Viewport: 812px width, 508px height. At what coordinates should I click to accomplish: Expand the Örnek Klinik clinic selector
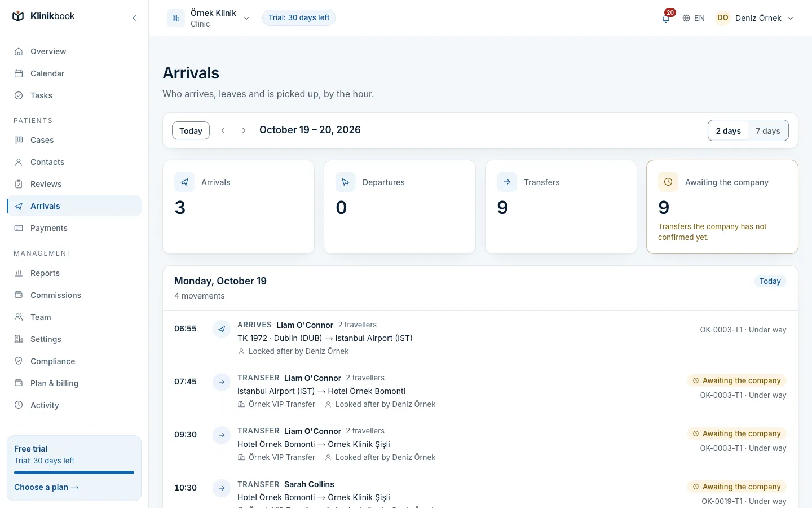209,18
